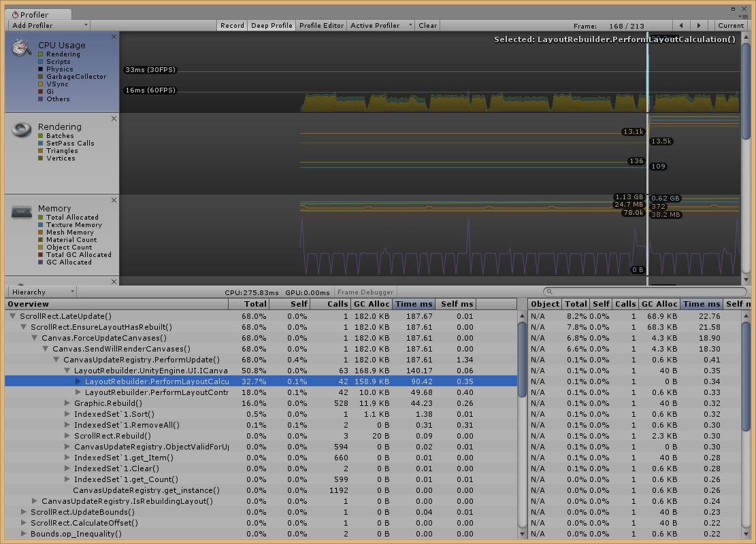Toggle GarbageCollector in the CPU chart
This screenshot has width=756, height=544.
(x=41, y=77)
